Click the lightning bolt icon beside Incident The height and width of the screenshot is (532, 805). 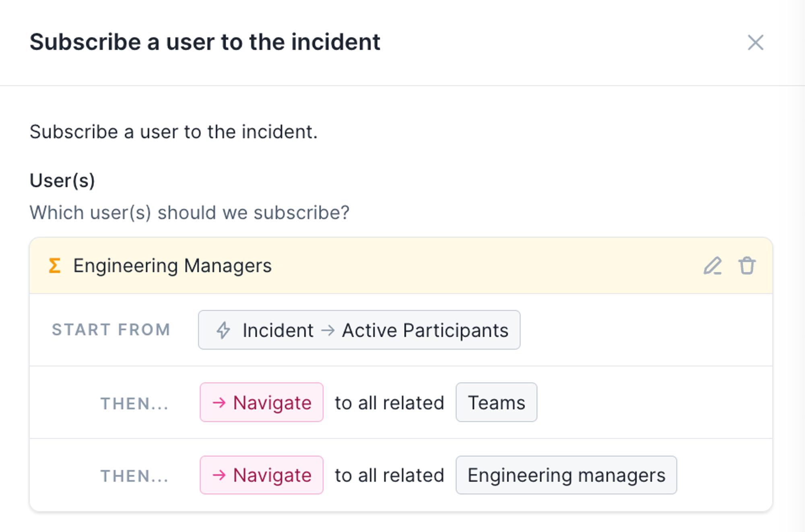pyautogui.click(x=223, y=330)
